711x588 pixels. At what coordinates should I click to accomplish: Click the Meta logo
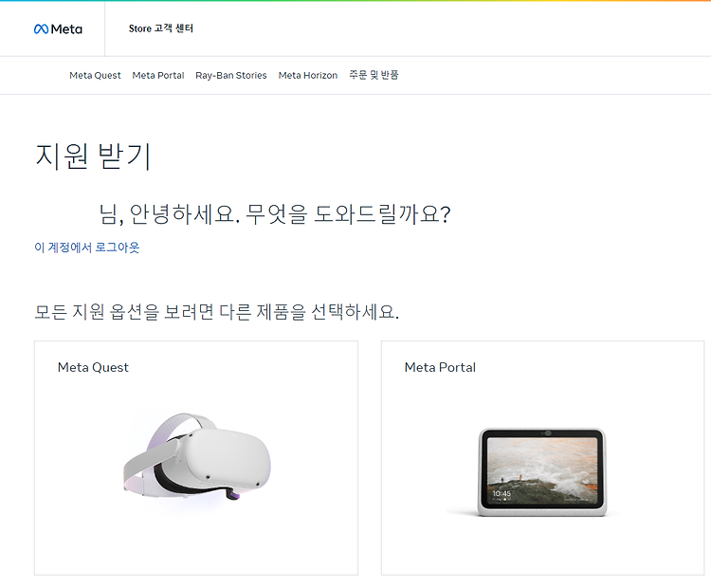[58, 29]
